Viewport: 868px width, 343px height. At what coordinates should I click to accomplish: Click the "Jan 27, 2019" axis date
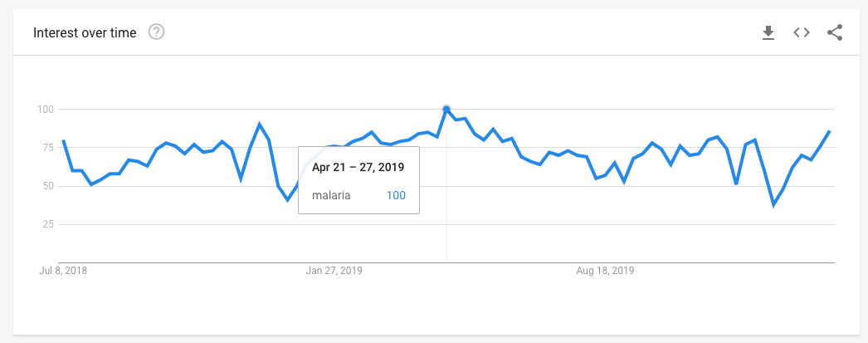pos(334,271)
